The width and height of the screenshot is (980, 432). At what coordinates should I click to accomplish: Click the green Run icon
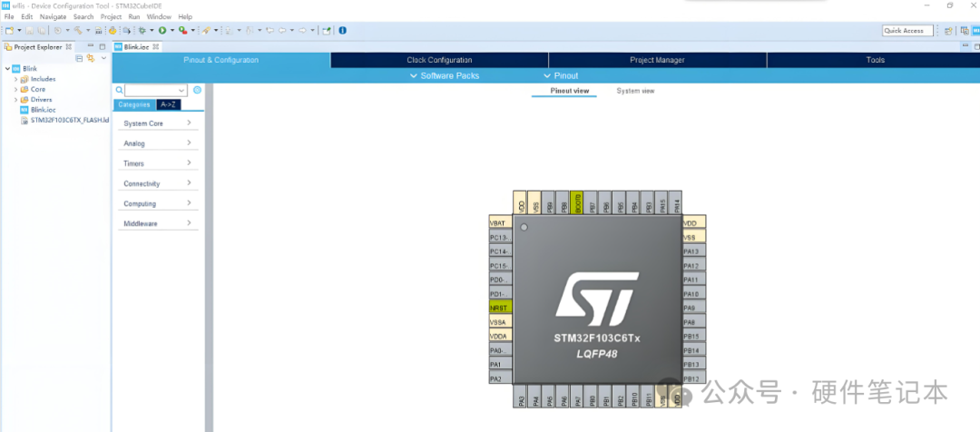(162, 30)
